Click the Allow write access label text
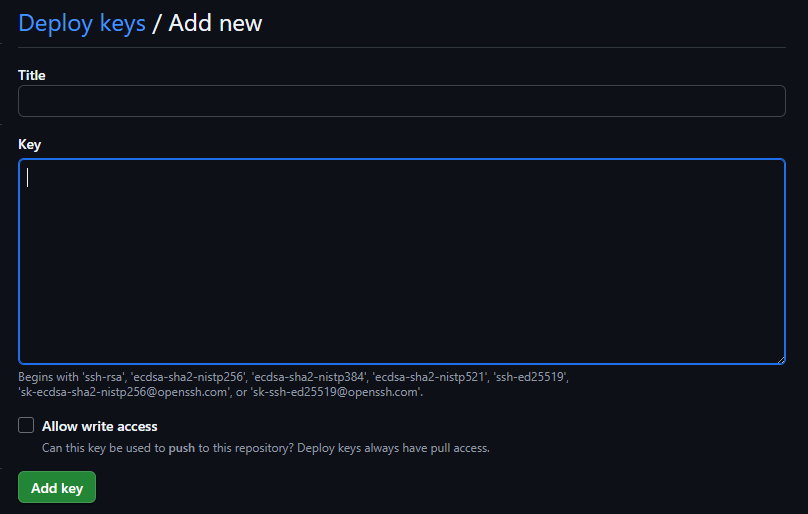The image size is (808, 514). (x=99, y=426)
